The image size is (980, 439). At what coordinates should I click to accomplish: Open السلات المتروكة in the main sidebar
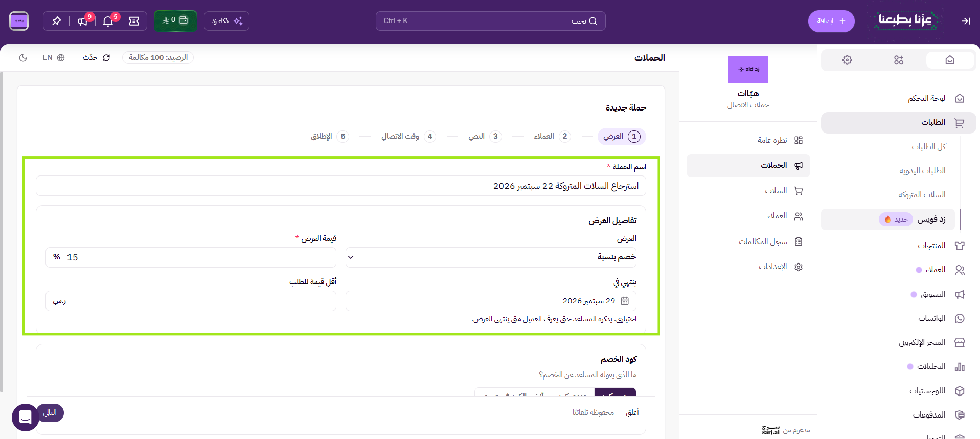pyautogui.click(x=922, y=195)
